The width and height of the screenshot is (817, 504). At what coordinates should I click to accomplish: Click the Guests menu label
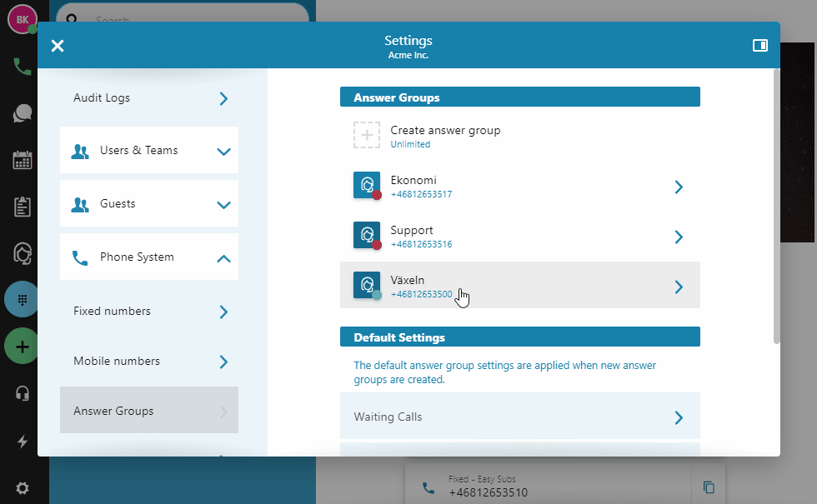(x=118, y=203)
